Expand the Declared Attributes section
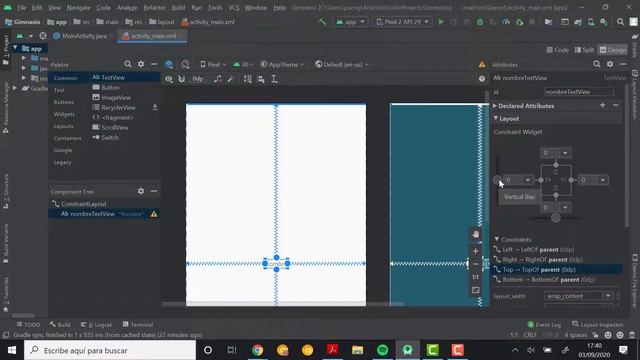 [x=495, y=106]
